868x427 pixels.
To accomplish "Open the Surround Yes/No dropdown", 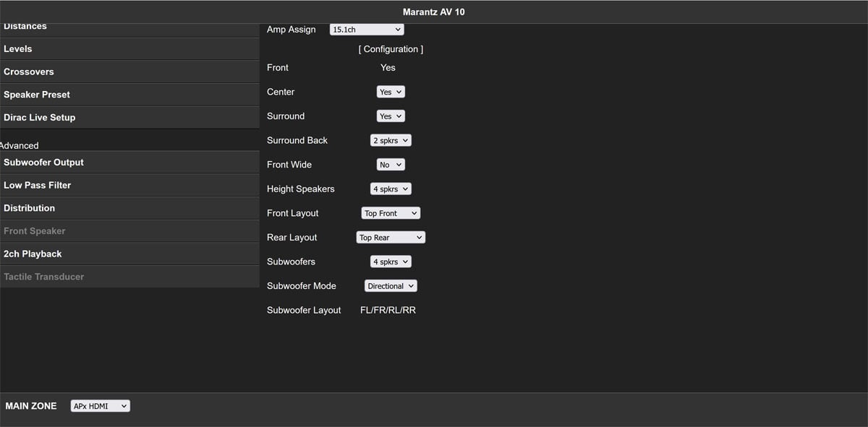I will pyautogui.click(x=390, y=116).
